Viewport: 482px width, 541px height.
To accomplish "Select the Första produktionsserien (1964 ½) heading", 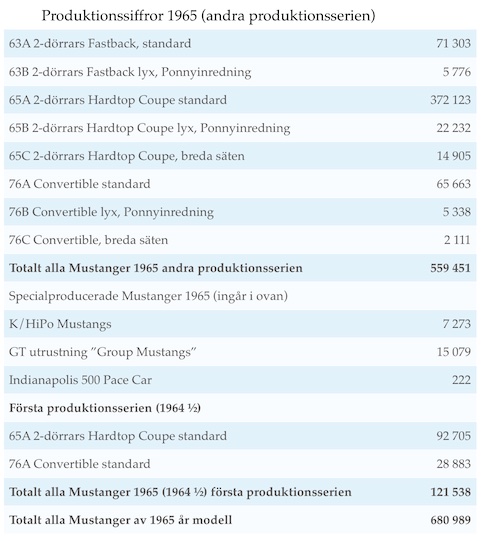I will (105, 408).
